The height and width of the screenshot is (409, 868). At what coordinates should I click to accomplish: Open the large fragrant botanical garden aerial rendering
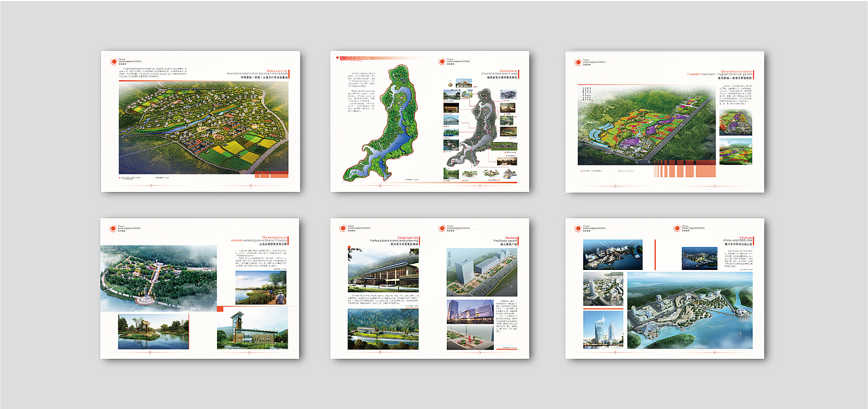pos(646,125)
